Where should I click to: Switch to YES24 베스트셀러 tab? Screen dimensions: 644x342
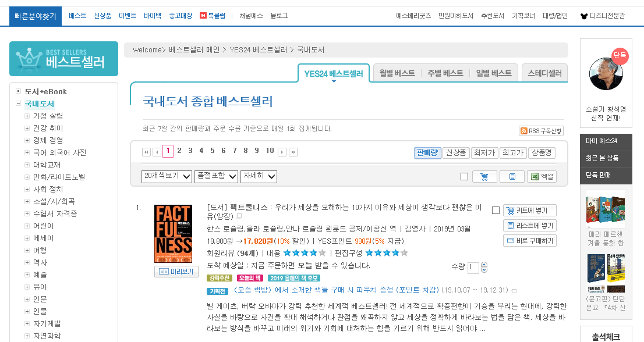point(334,73)
